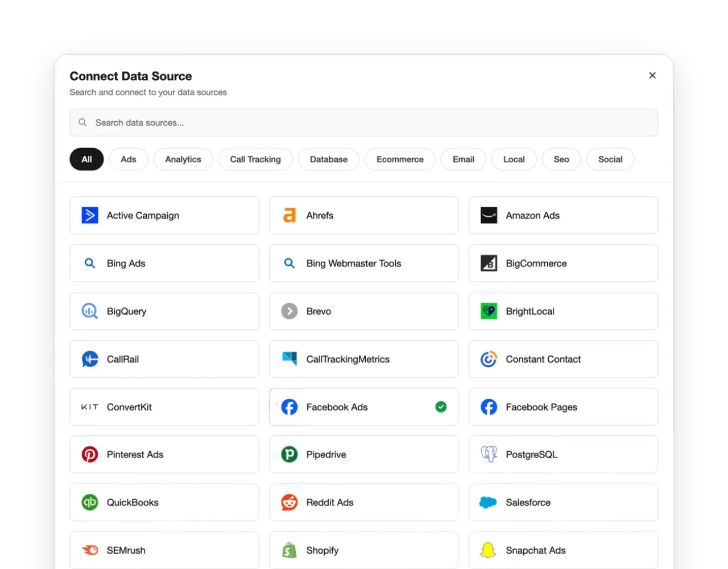Open the Seo filter
The image size is (728, 569).
[x=561, y=159]
